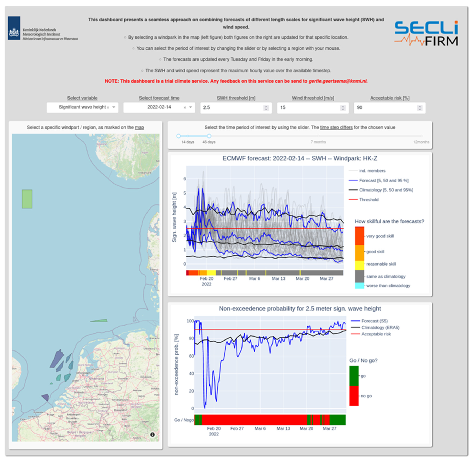Viewport: 476px width, 463px height.
Task: Click the gertie.geertsema@knmi.nl email link
Action: point(338,81)
